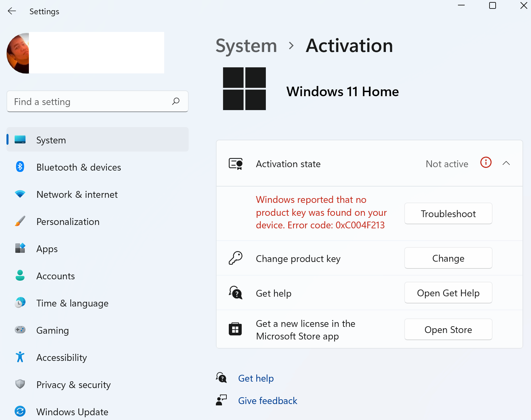Screen dimensions: 531x420
Task: Click the Gaming controller icon
Action: [20, 330]
